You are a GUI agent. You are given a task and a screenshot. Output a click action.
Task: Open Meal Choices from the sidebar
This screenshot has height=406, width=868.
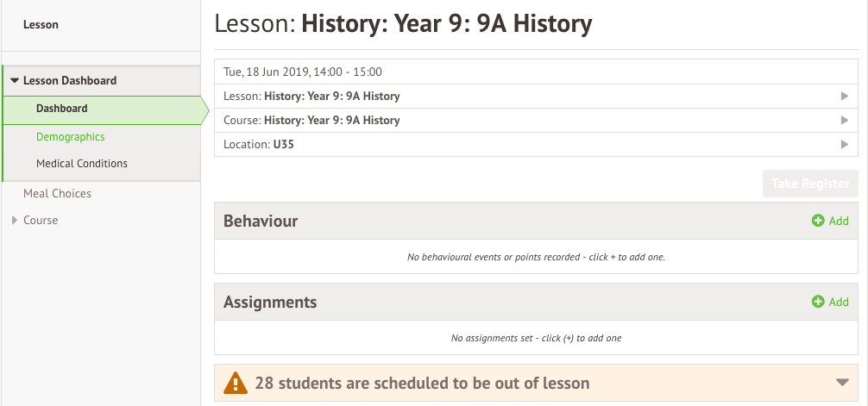pyautogui.click(x=57, y=193)
